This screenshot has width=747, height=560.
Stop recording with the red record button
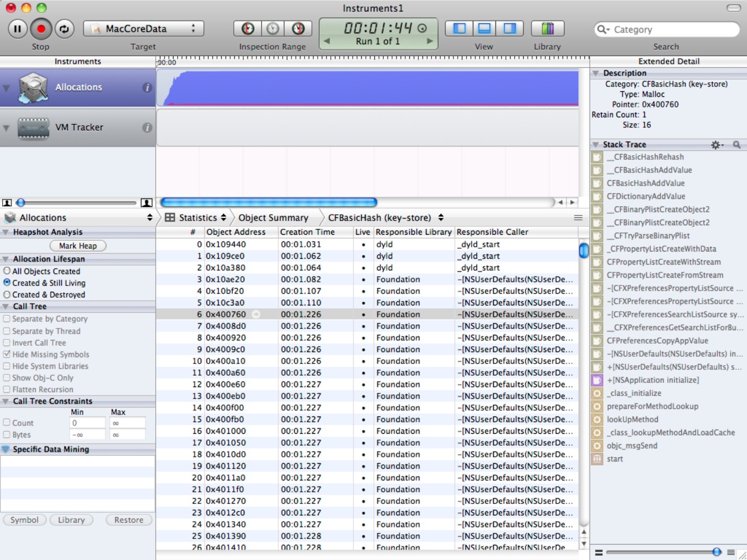[41, 29]
